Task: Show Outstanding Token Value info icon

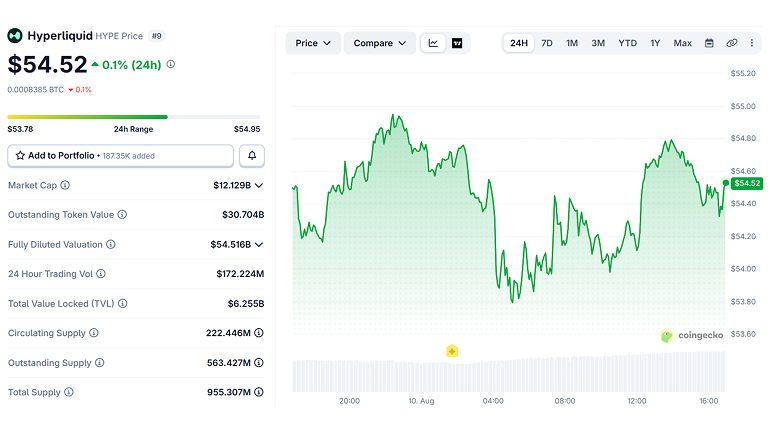Action: [x=122, y=215]
